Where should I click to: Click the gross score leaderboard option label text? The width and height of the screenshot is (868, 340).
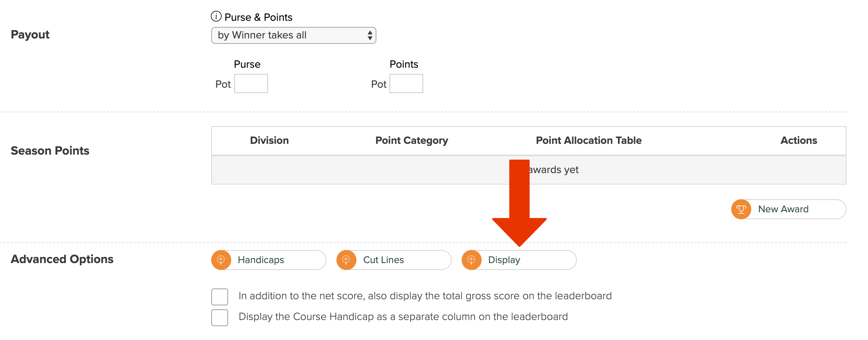point(425,296)
